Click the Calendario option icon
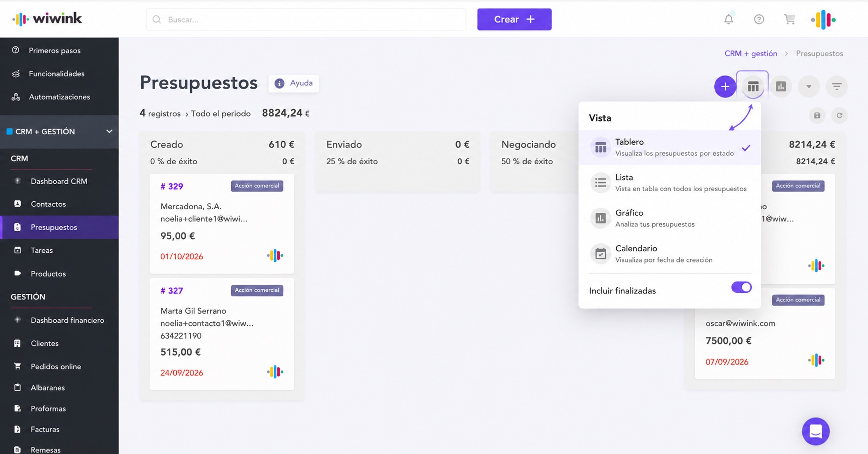The height and width of the screenshot is (454, 868). click(x=600, y=254)
